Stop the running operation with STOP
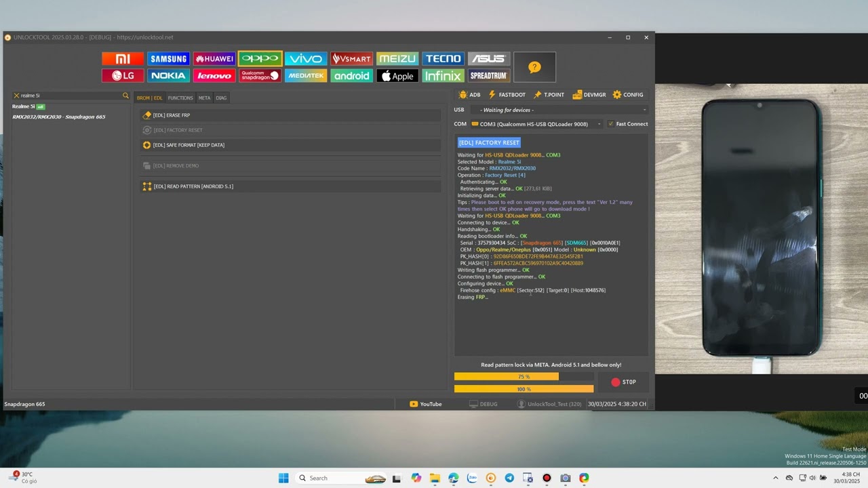Image resolution: width=868 pixels, height=488 pixels. pos(623,382)
